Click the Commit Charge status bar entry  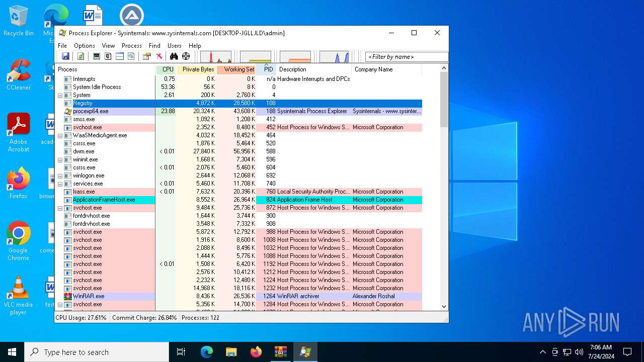[x=144, y=318]
